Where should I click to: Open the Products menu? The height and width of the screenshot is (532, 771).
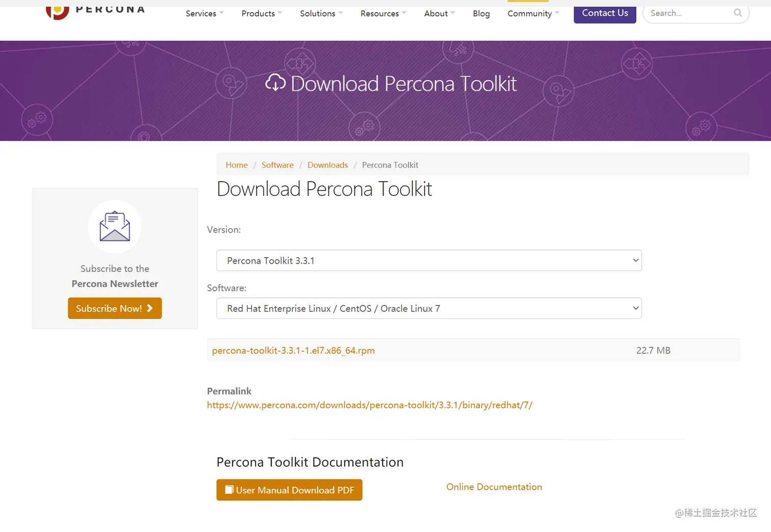(262, 13)
